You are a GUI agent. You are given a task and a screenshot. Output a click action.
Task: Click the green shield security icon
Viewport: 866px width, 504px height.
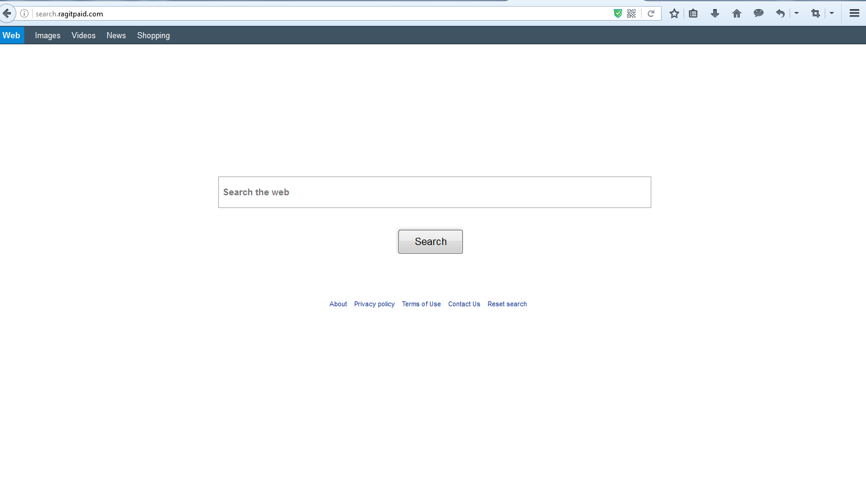618,13
